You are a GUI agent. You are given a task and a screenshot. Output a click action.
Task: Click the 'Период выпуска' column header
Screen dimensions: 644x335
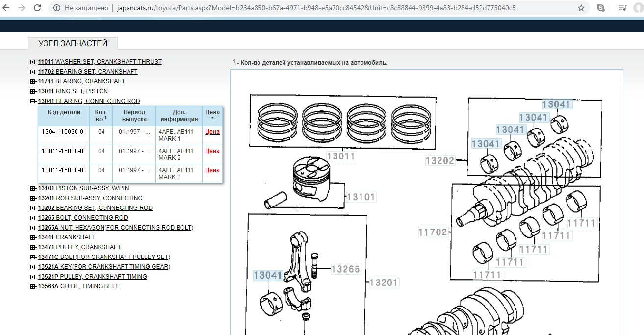134,116
